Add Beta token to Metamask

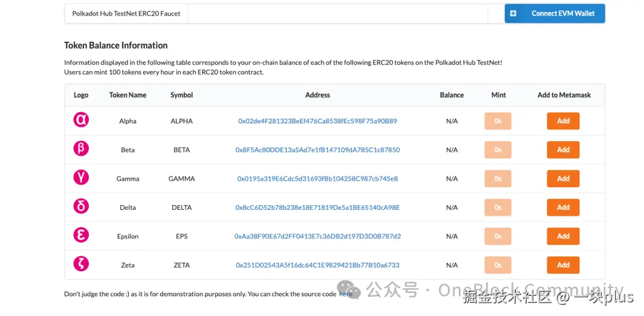coord(563,150)
